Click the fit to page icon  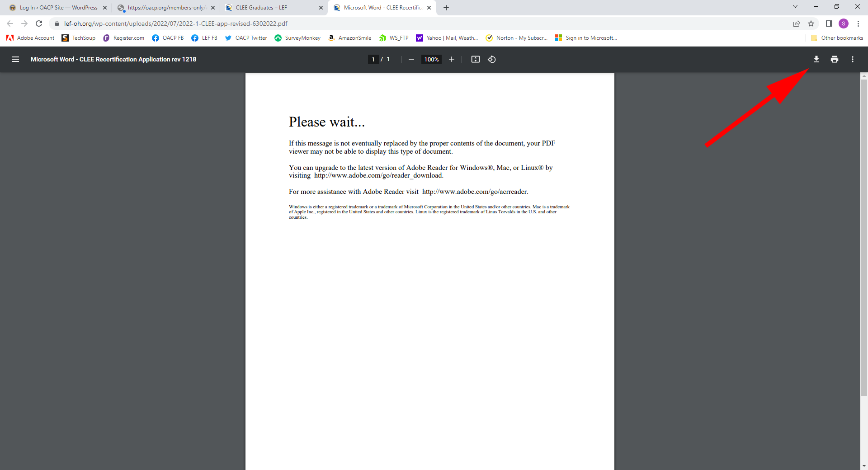(x=475, y=59)
